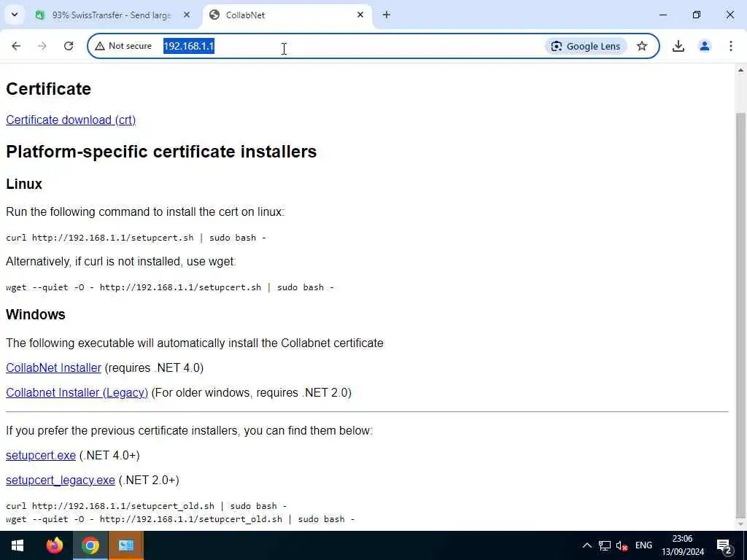Image resolution: width=747 pixels, height=560 pixels.
Task: Open the Collabnet Installer (Legacy) link
Action: pyautogui.click(x=77, y=393)
